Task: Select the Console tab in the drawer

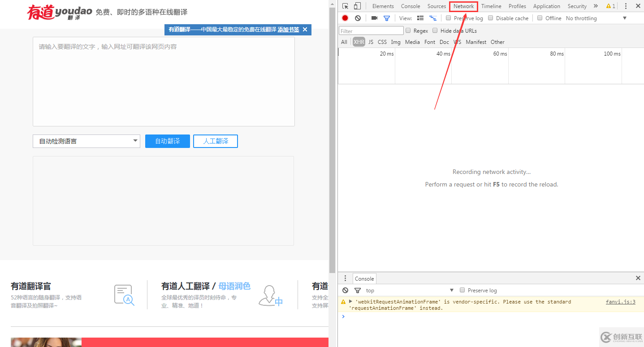Action: (x=364, y=278)
